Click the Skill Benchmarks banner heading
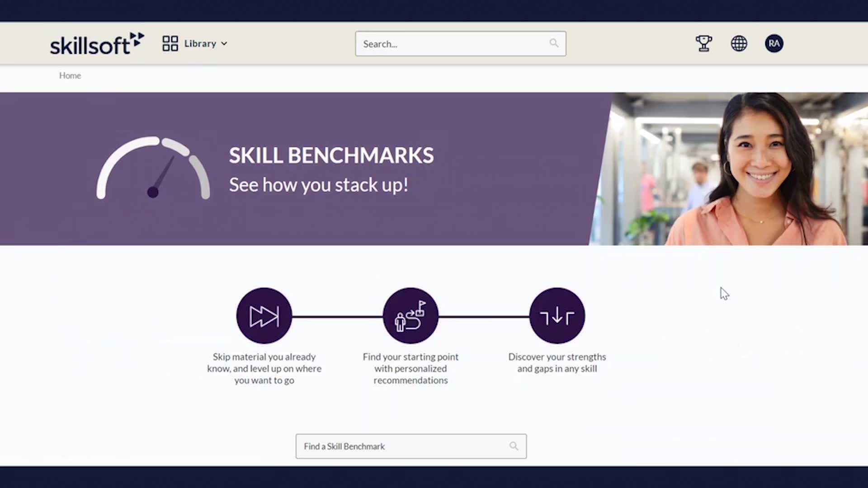Screen dimensions: 868x488 pos(331,155)
